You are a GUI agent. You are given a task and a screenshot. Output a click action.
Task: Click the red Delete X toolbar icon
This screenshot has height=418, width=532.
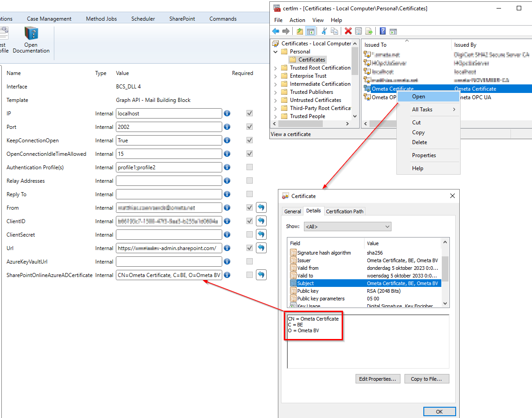(x=348, y=31)
